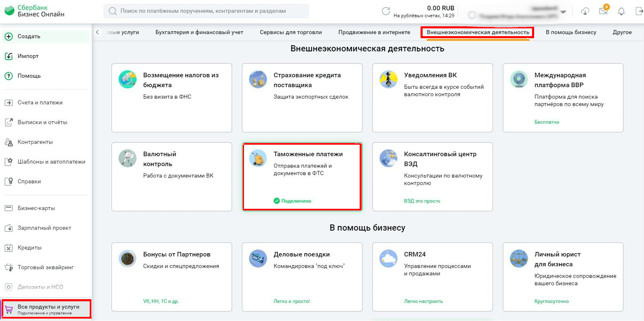Open Возмещение налогов из бюджета card
This screenshot has height=321, width=644.
click(172, 98)
